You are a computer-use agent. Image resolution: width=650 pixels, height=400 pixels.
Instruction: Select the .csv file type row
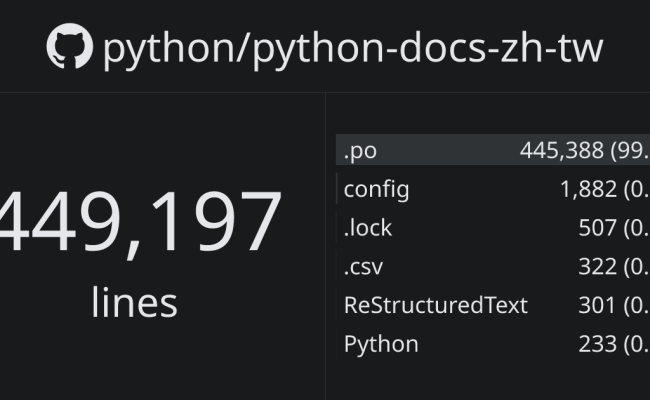tap(493, 266)
